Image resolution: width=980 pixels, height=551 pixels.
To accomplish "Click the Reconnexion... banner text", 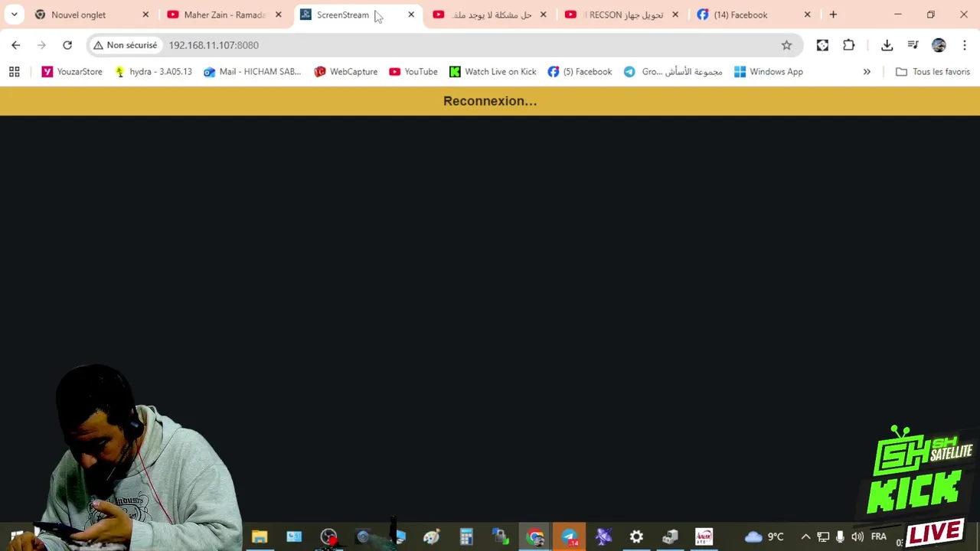I will click(x=490, y=101).
